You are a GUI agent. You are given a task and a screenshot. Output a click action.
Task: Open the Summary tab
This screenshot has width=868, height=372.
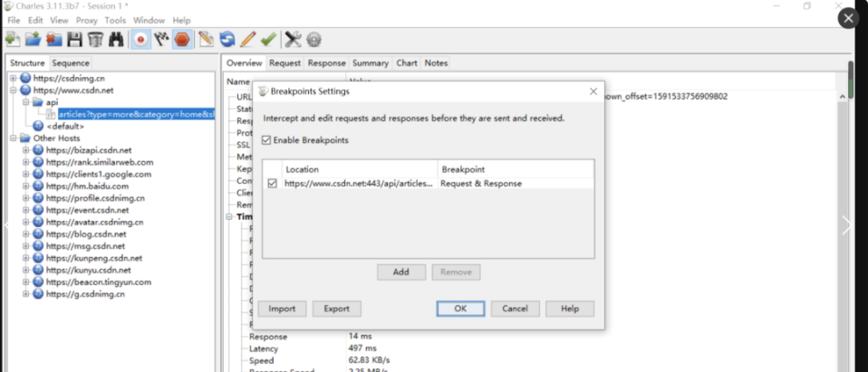click(x=371, y=63)
